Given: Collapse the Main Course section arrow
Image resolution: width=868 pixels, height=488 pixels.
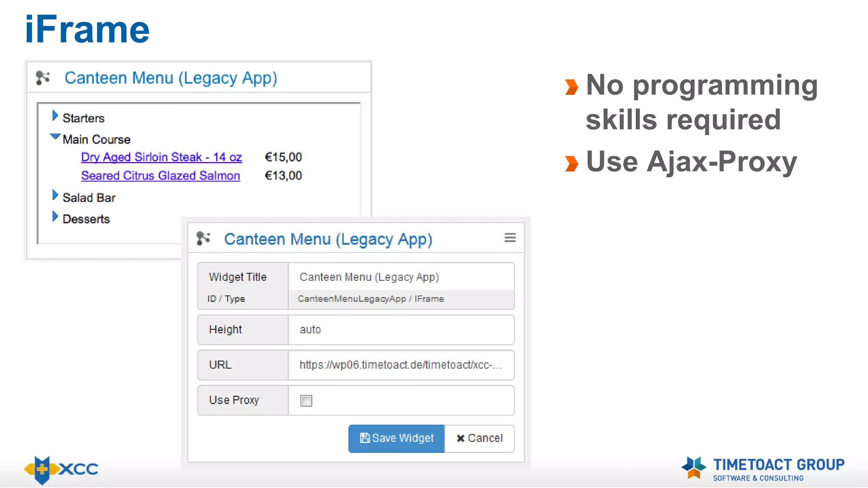Looking at the screenshot, I should coord(55,137).
